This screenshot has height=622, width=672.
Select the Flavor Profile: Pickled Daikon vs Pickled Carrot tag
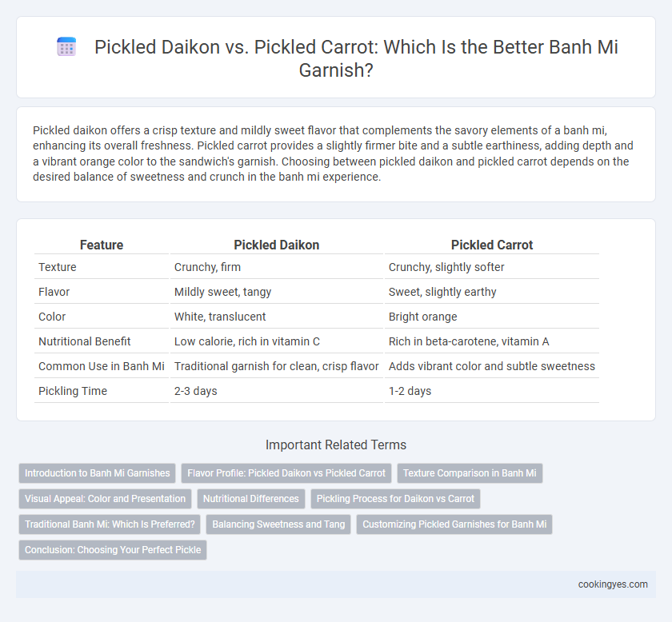[286, 473]
